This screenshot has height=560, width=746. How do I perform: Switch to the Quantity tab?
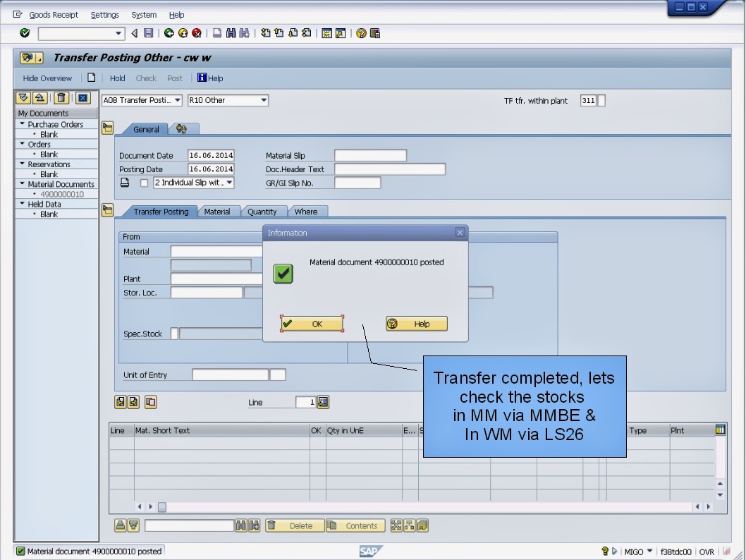[264, 211]
